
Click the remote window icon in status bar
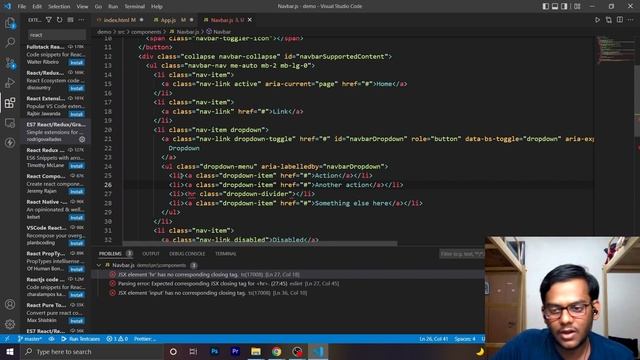click(x=7, y=339)
